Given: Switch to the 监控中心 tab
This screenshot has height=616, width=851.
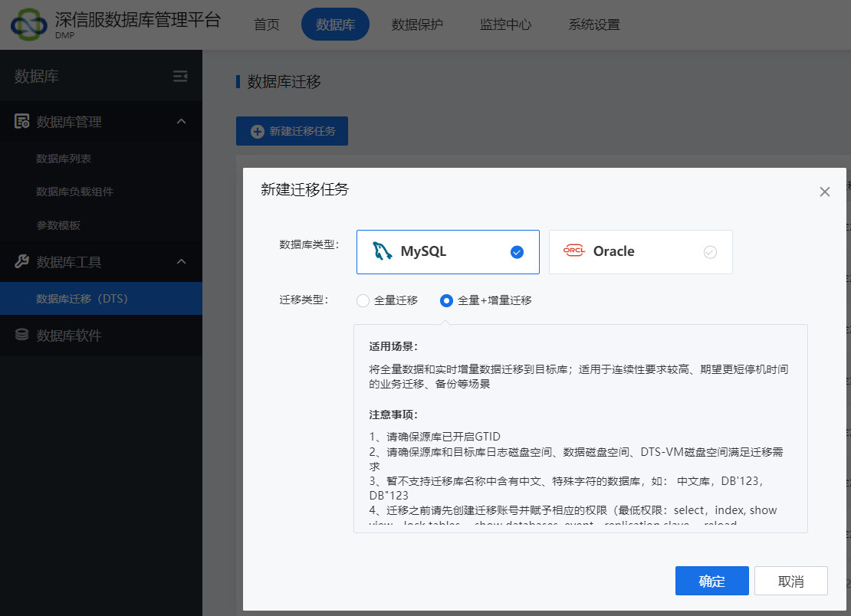Looking at the screenshot, I should tap(504, 24).
